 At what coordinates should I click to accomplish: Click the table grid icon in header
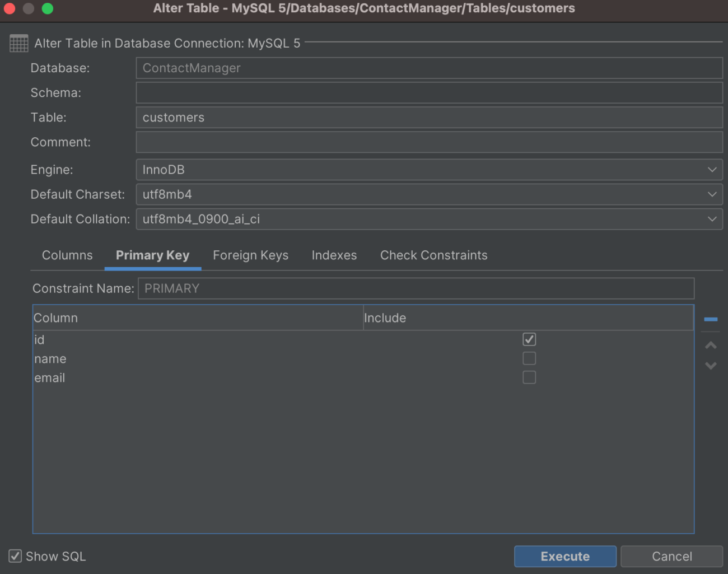coord(18,43)
